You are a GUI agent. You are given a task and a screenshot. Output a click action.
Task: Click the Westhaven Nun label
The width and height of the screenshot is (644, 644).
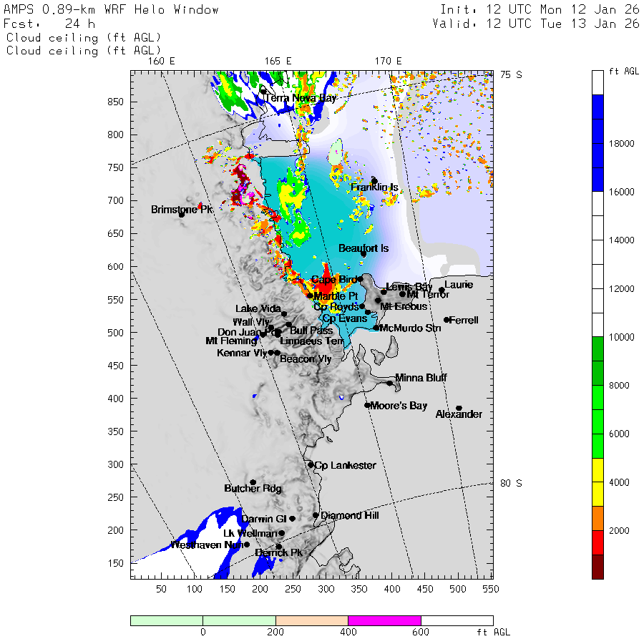(x=207, y=545)
